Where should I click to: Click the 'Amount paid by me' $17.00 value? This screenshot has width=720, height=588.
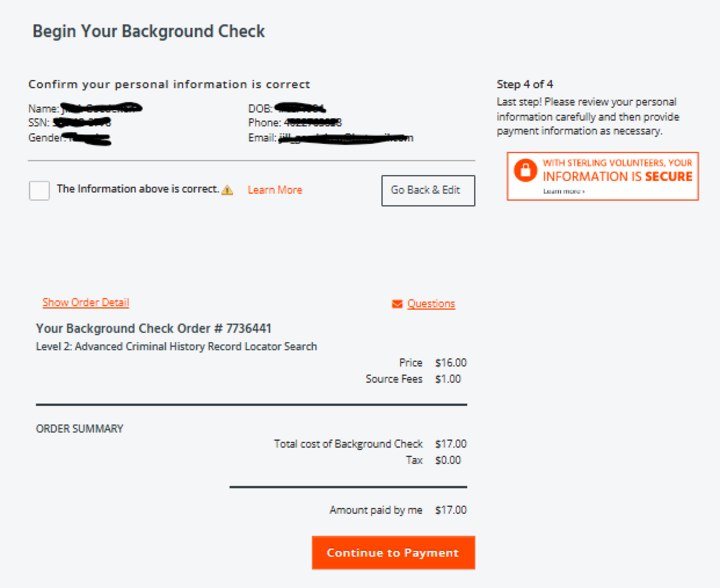(451, 510)
